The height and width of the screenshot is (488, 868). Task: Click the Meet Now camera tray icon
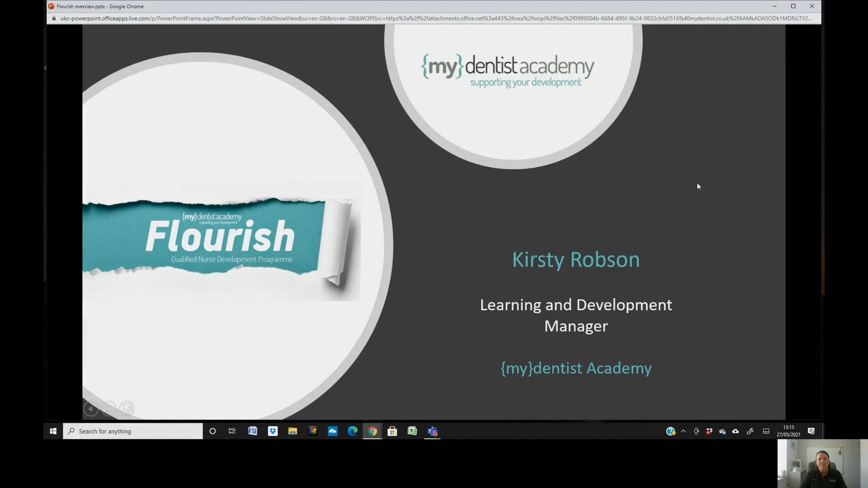click(x=696, y=431)
